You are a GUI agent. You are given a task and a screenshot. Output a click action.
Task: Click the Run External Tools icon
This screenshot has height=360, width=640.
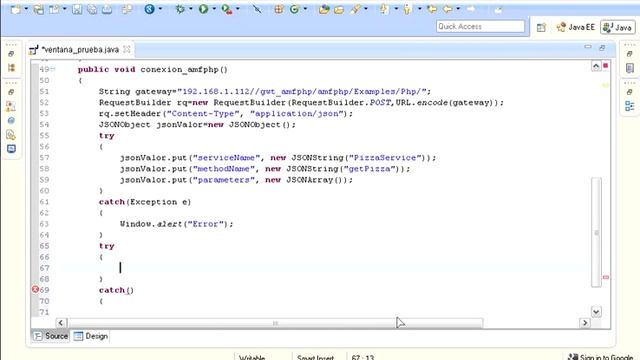coord(227,9)
